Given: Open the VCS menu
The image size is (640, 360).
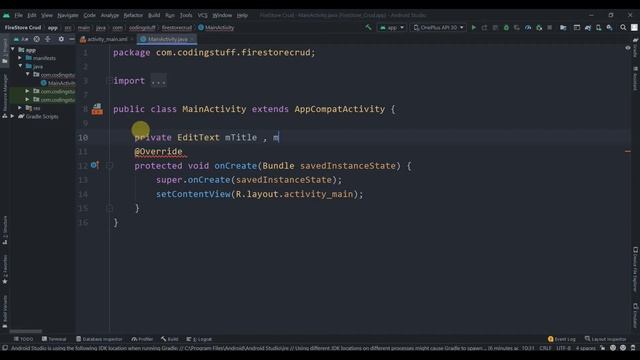Looking at the screenshot, I should click(x=202, y=15).
